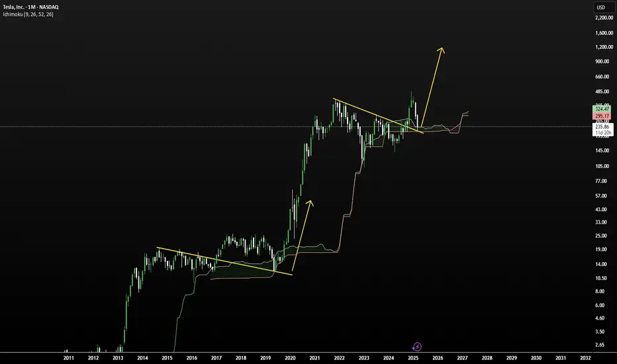Click the 2031 time axis label
Viewport: 617px width, 364px height.
561,358
